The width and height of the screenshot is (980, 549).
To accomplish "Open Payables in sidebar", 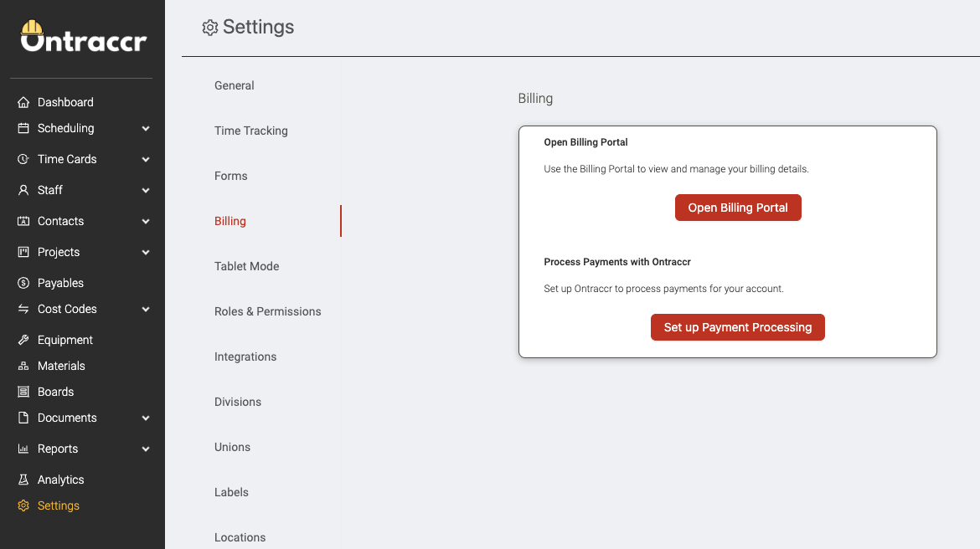I will click(60, 283).
